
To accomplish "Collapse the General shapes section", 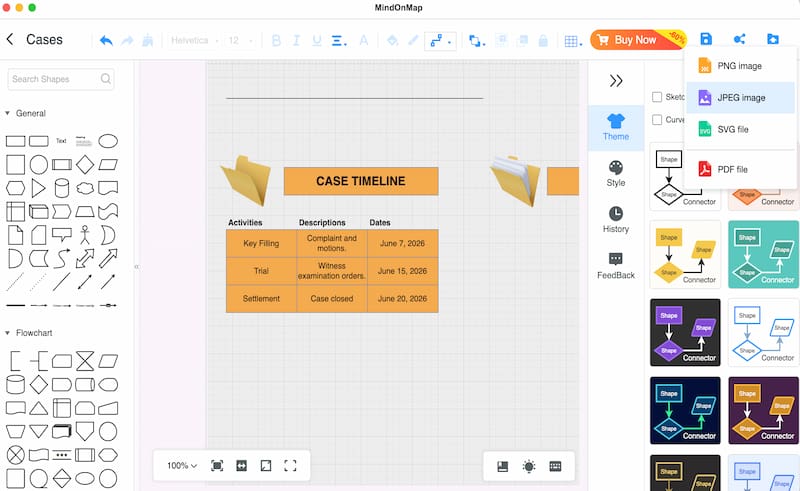I will click(x=7, y=113).
